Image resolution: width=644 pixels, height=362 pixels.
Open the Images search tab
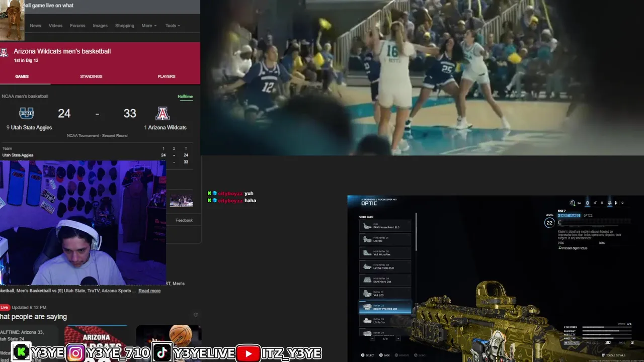[x=100, y=26]
